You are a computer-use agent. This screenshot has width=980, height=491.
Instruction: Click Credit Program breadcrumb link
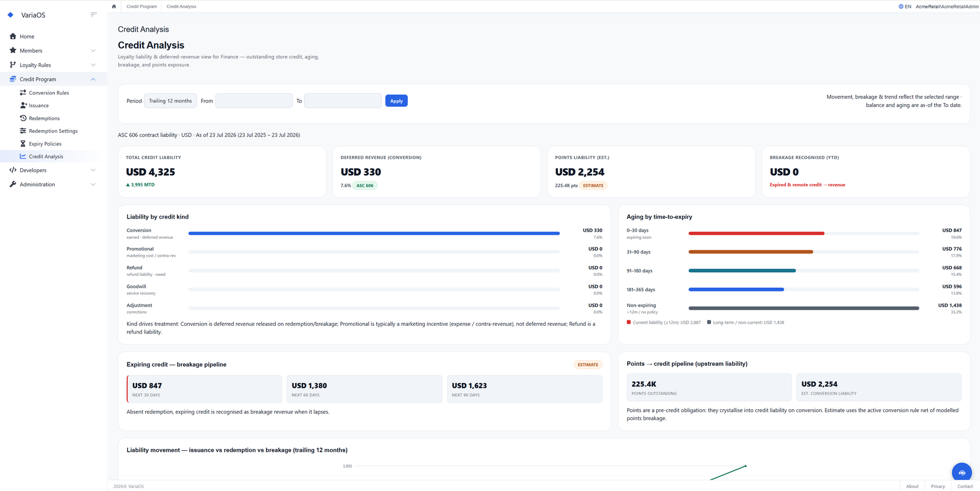pos(142,7)
